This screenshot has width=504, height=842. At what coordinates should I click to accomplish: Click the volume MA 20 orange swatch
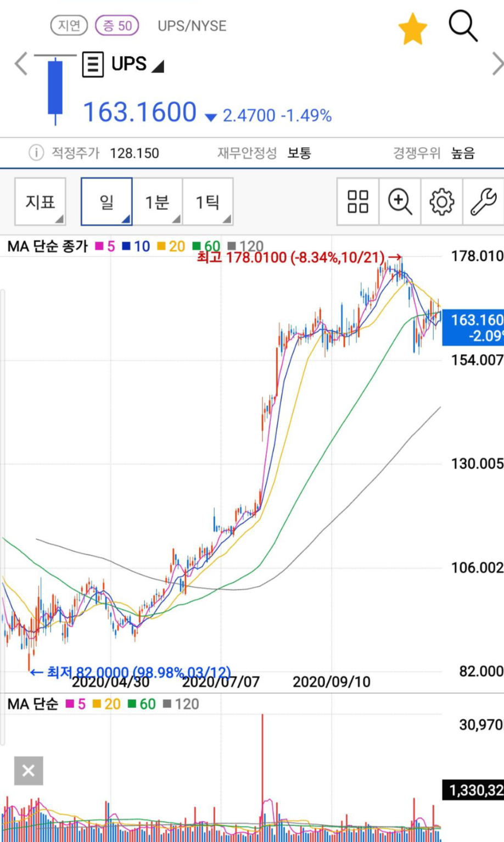click(97, 704)
